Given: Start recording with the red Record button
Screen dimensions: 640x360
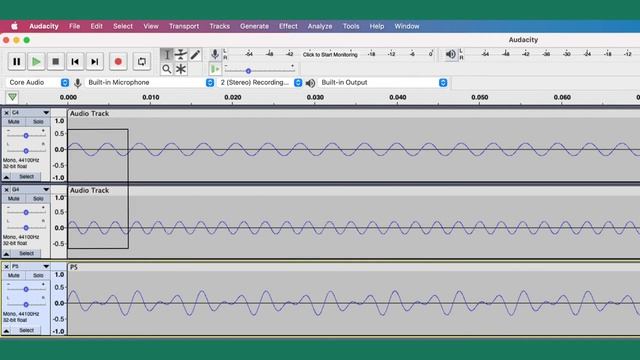Looking at the screenshot, I should [118, 62].
